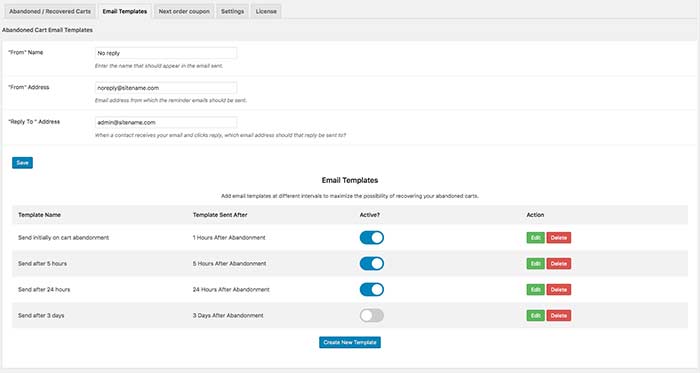Delete the Send initially on cart abandonment template
The width and height of the screenshot is (700, 373).
click(558, 238)
